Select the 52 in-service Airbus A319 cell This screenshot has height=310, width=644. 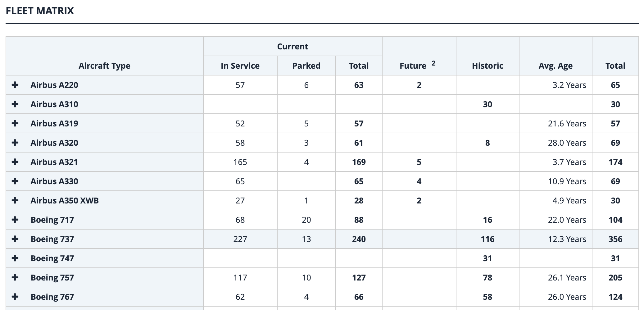coord(240,124)
